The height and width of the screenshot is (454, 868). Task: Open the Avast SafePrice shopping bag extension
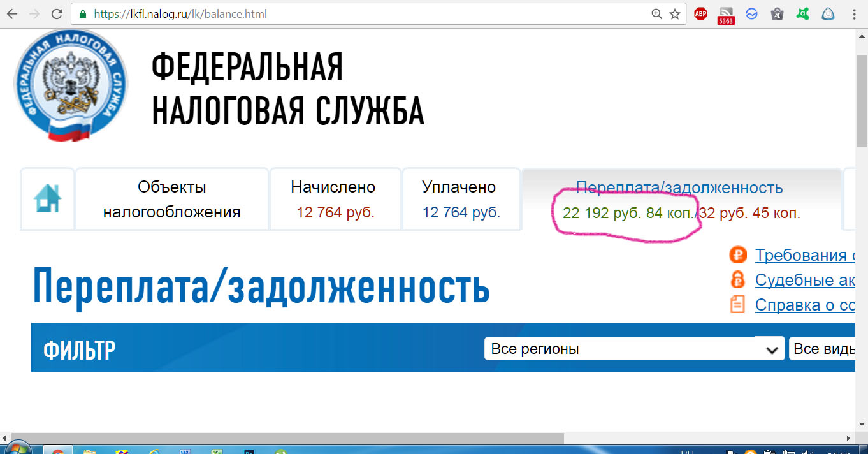777,14
